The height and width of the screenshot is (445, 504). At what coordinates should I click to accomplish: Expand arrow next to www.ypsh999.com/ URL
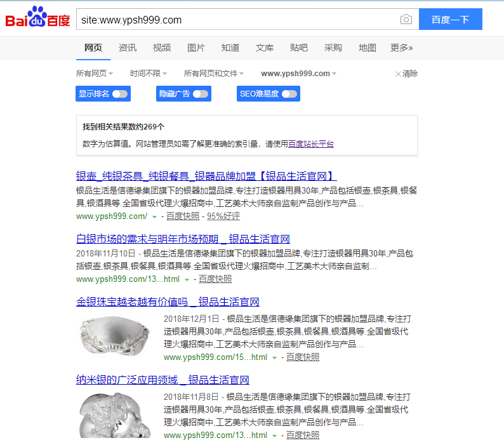(154, 217)
